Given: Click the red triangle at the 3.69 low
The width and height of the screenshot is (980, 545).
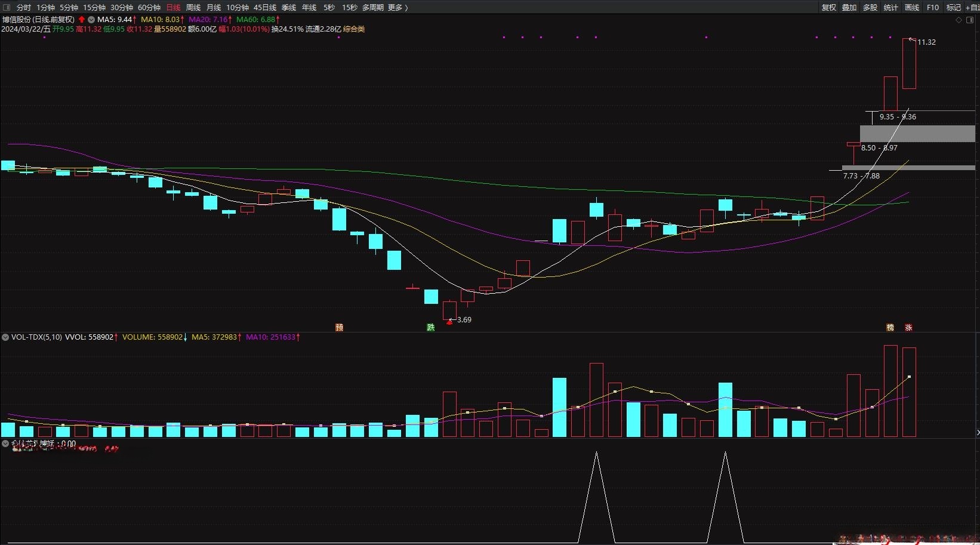Looking at the screenshot, I should (x=449, y=322).
